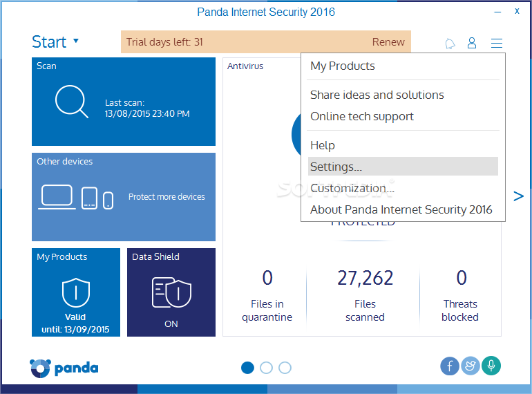Select the first page indicator dot

point(247,368)
